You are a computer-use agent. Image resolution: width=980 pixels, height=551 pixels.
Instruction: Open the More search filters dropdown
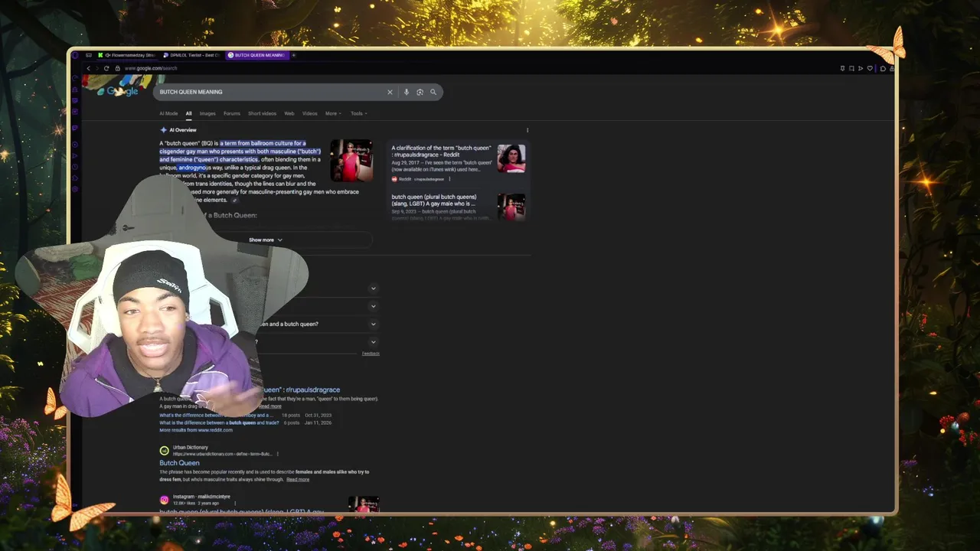tap(332, 113)
